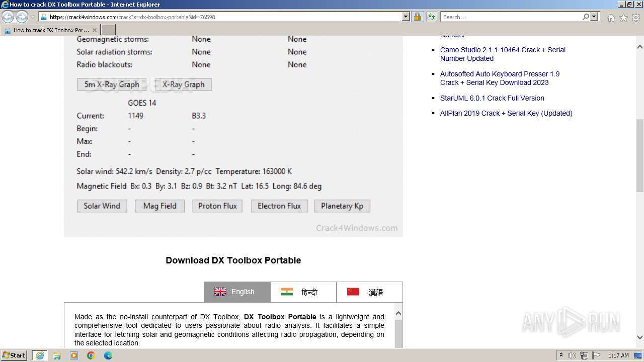Click the Geomagnetic storms label
Image resolution: width=644 pixels, height=362 pixels.
pos(113,39)
